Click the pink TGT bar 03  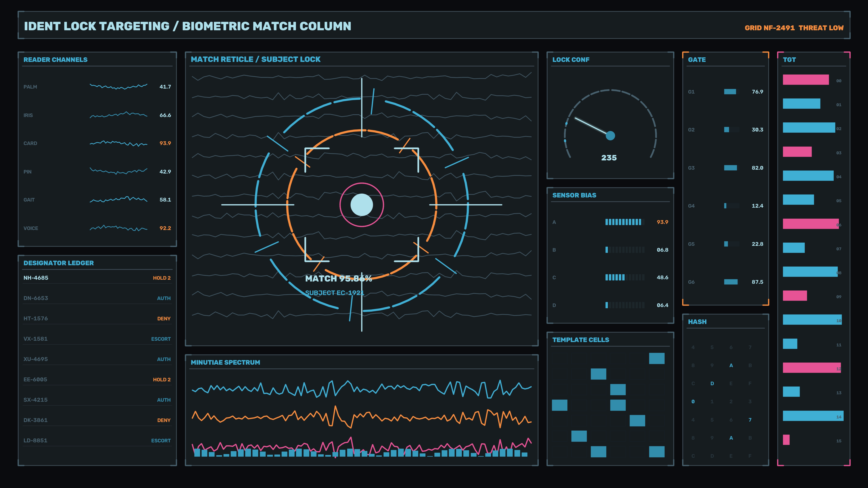pyautogui.click(x=797, y=152)
